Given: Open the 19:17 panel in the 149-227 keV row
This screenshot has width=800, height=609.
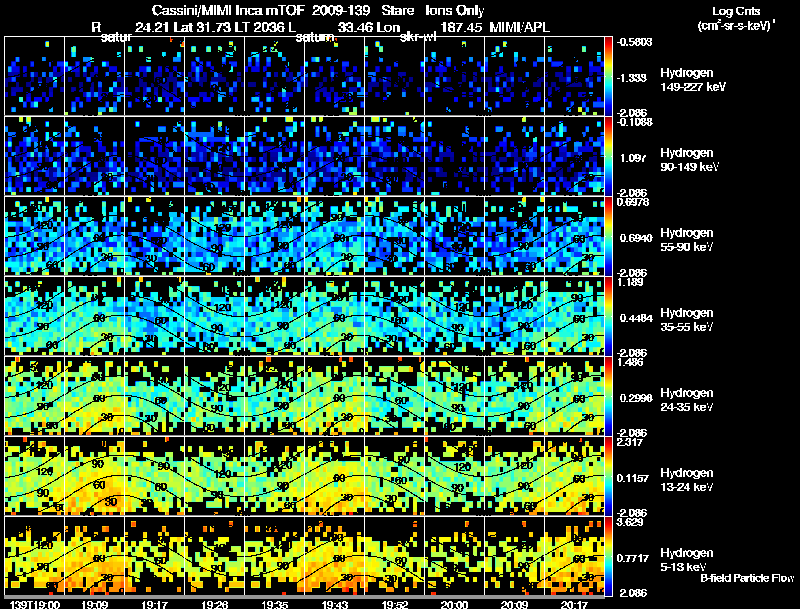Looking at the screenshot, I should pyautogui.click(x=155, y=76).
